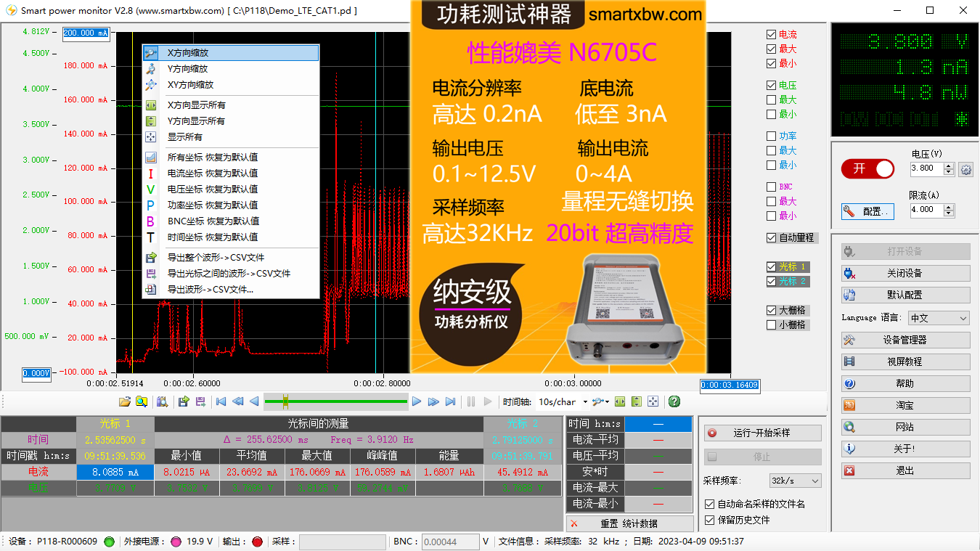980x551 pixels.
Task: Click 重置 统计数据 button
Action: pyautogui.click(x=629, y=523)
